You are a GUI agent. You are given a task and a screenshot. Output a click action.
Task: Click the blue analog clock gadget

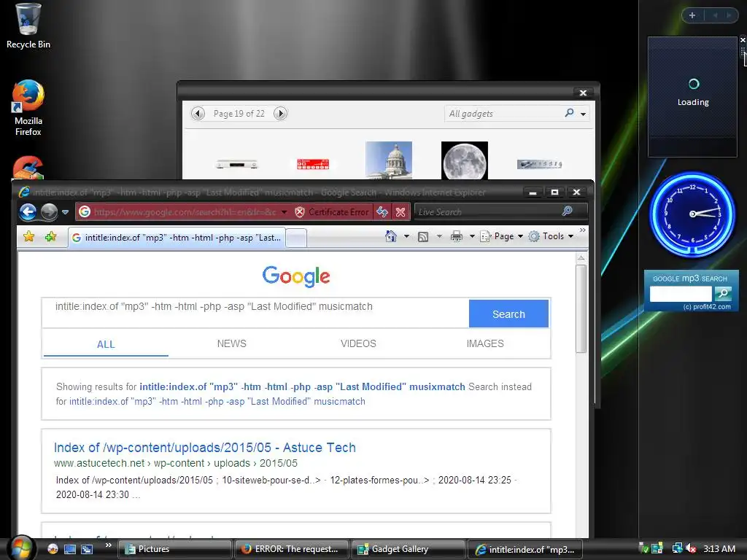tap(693, 214)
